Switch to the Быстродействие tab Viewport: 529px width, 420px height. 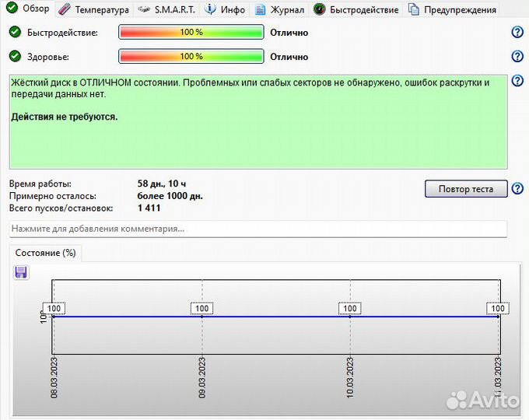(356, 10)
